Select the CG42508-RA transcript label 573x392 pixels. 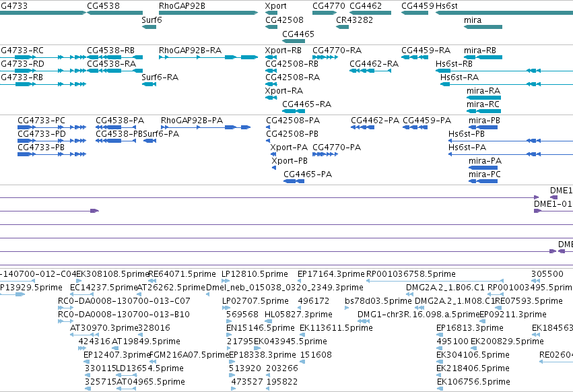(x=293, y=77)
